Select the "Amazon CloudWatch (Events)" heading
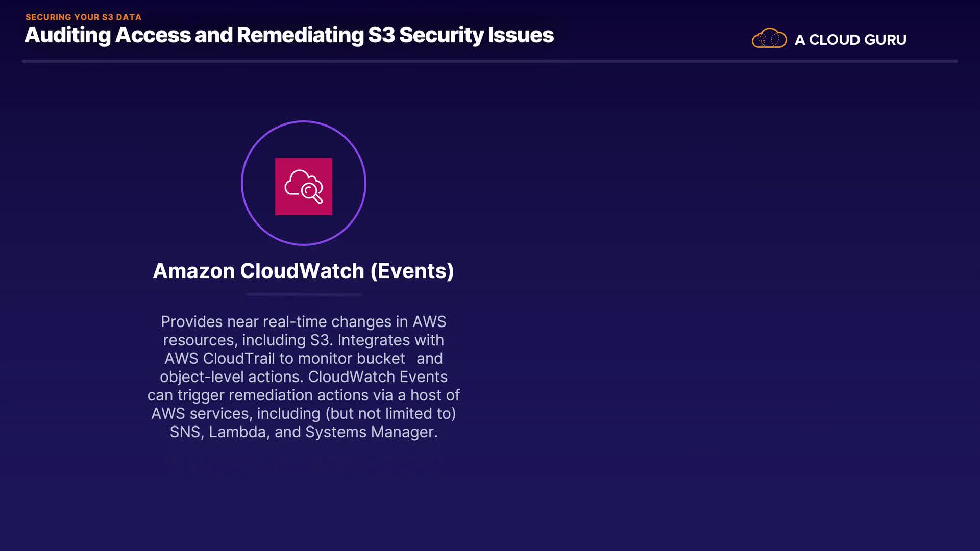 [x=303, y=271]
